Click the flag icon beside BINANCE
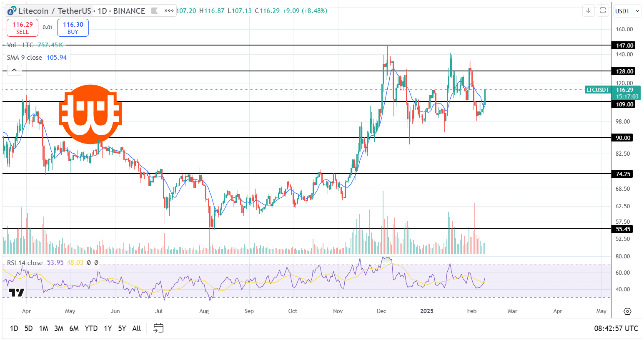 154,11
